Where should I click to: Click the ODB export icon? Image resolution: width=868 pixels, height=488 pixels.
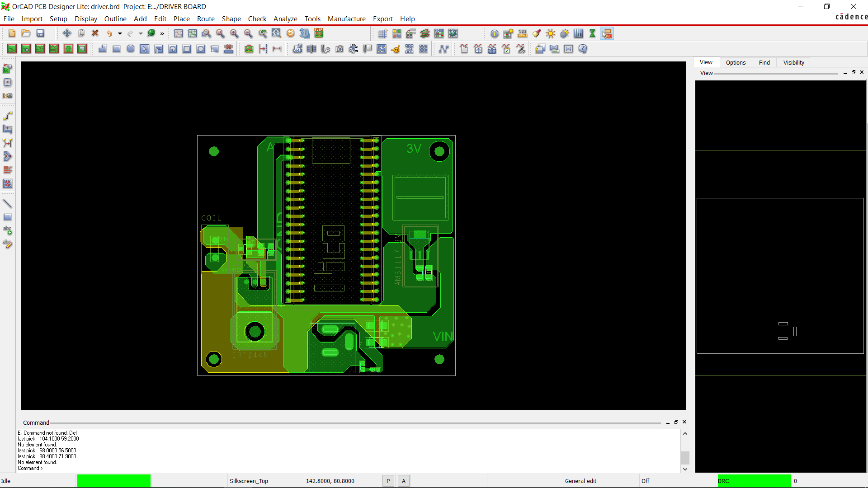click(x=297, y=49)
